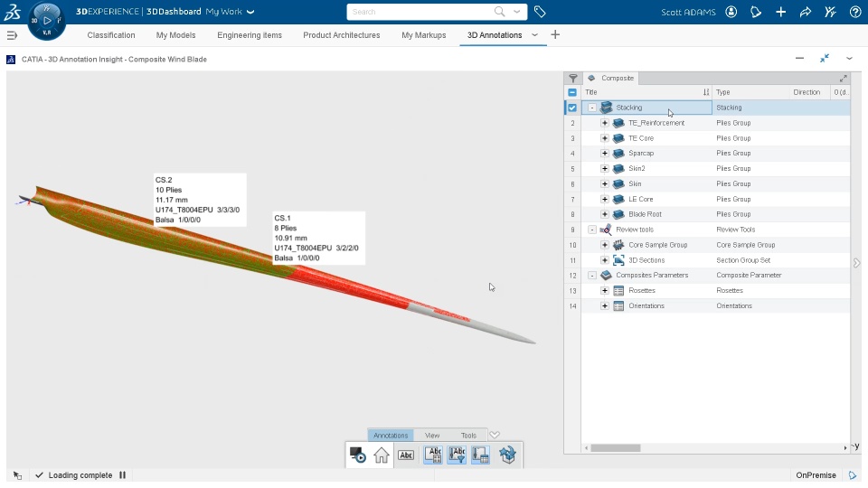Click the play annotation tool icon
868x488 pixels.
[x=358, y=455]
